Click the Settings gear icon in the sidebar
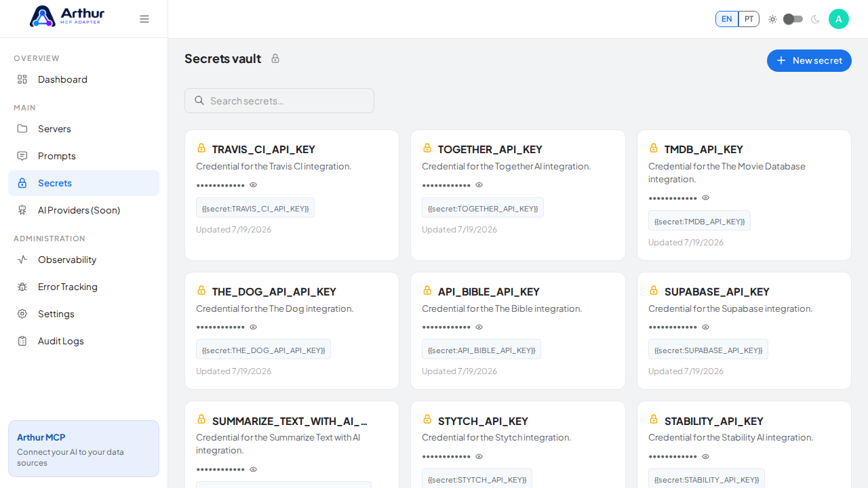 pyautogui.click(x=22, y=314)
